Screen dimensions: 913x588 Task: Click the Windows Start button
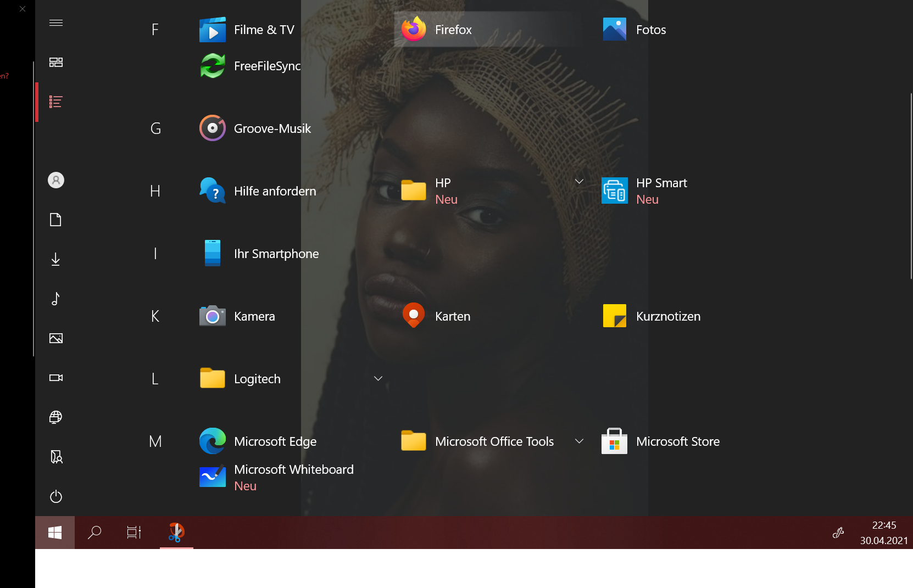(x=55, y=533)
